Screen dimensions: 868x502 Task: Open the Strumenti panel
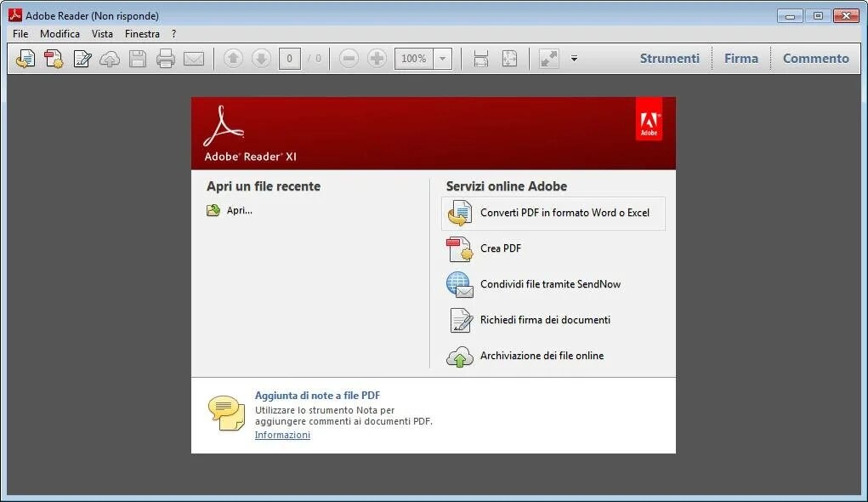(670, 58)
